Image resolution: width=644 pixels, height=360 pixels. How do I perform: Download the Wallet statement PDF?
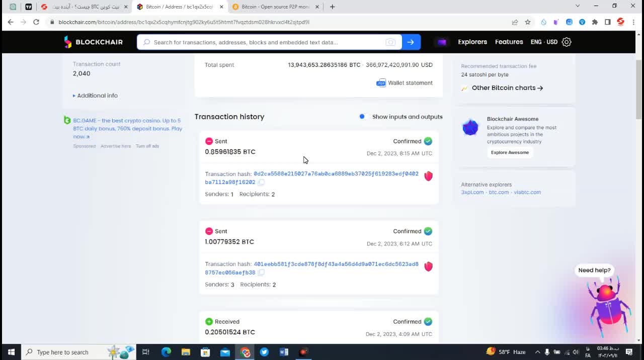coord(405,83)
